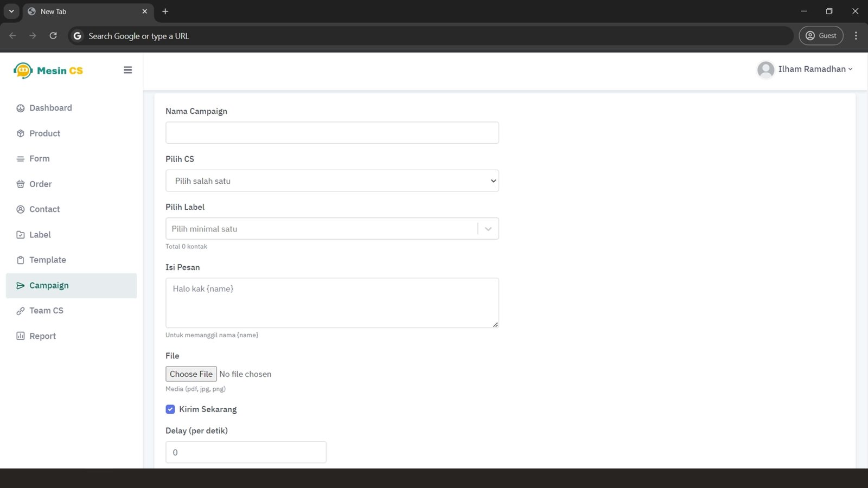Open the Pilih CS dropdown
This screenshot has width=868, height=488.
coord(332,181)
